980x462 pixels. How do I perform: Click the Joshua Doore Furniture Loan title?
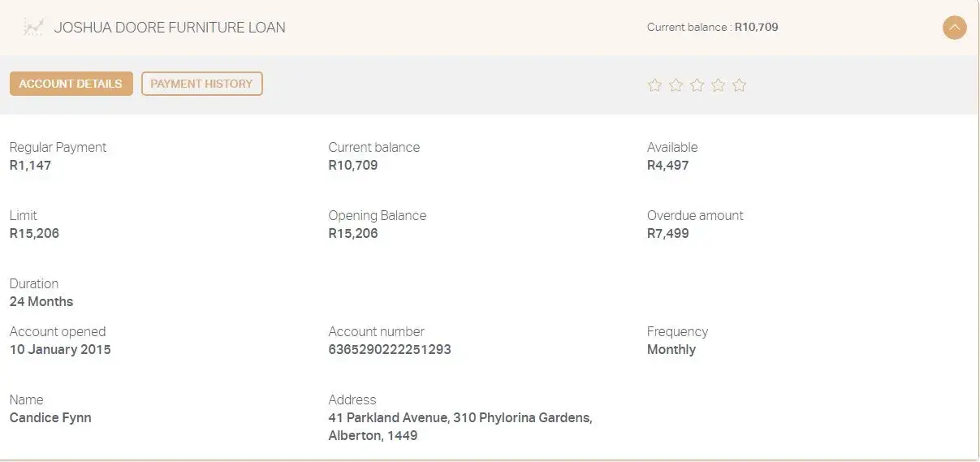pyautogui.click(x=170, y=28)
